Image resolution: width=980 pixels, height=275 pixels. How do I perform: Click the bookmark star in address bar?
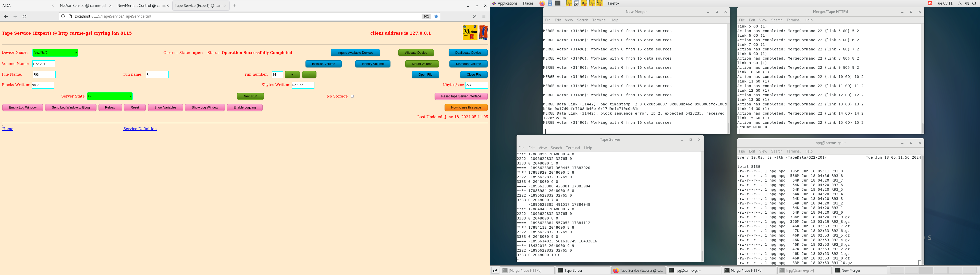436,16
